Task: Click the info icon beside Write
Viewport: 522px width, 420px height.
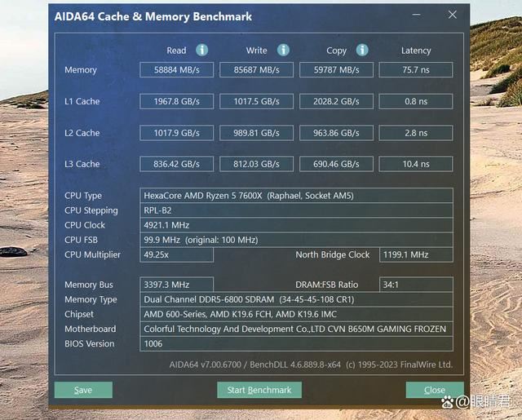Action: (x=283, y=51)
